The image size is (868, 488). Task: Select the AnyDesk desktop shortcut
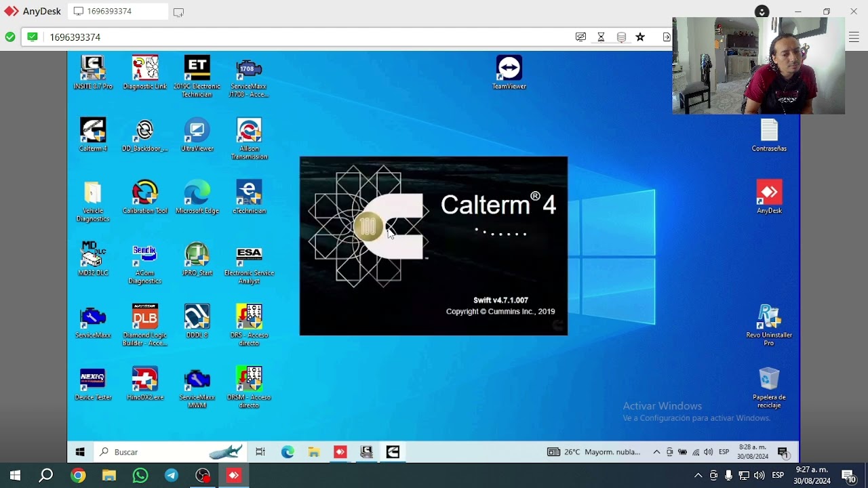[769, 197]
